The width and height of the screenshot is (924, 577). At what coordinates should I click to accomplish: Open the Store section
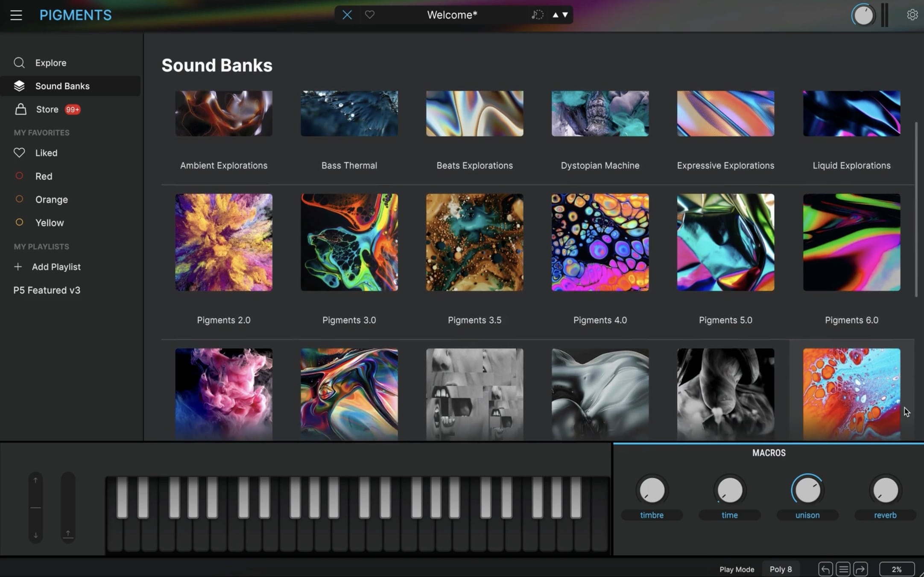[47, 109]
